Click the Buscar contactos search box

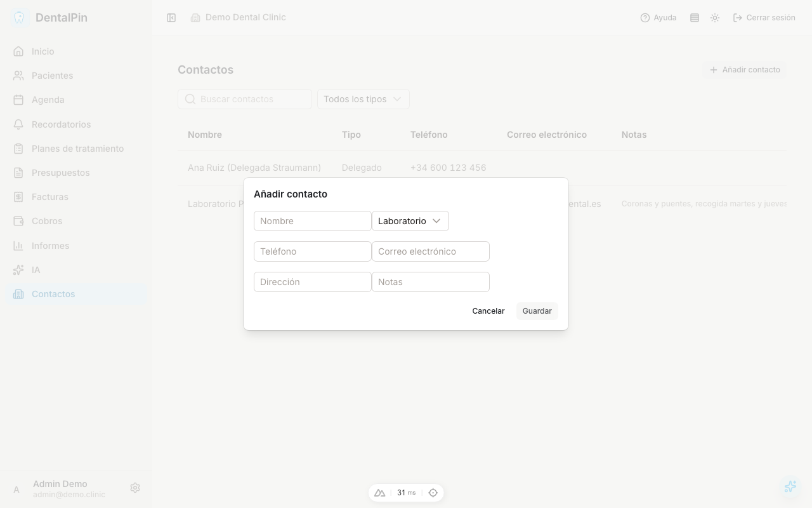(245, 99)
